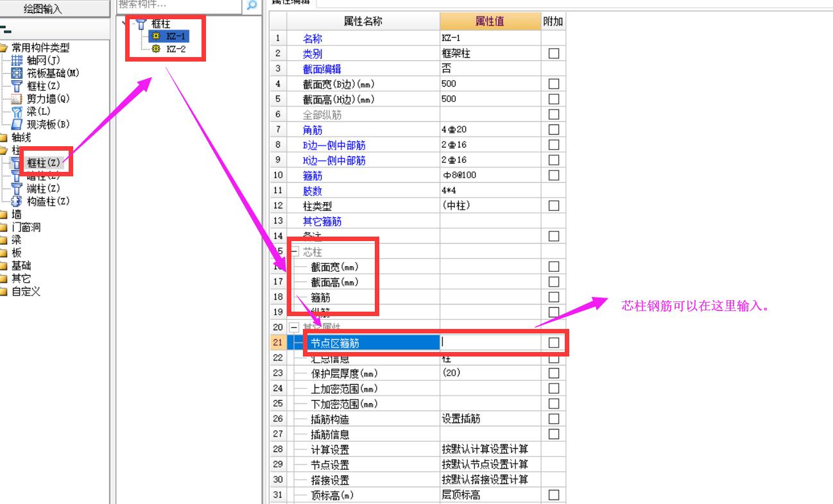
Task: Open 剪力墙(Q) in the navigation tree
Action: point(48,99)
